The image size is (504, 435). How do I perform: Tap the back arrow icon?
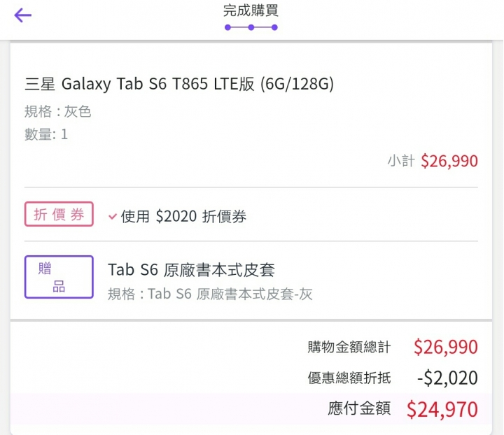click(23, 15)
